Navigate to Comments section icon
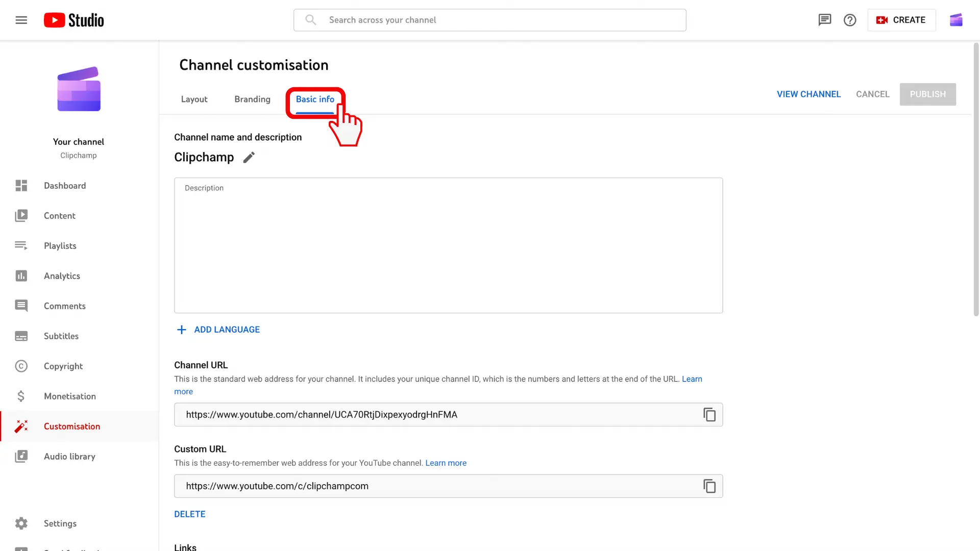Image resolution: width=980 pixels, height=551 pixels. (x=20, y=306)
